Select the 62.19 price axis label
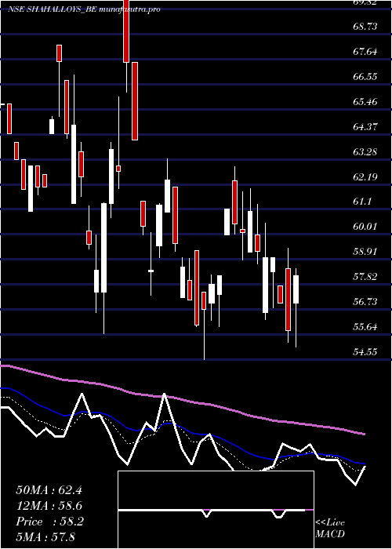Image resolution: width=392 pixels, height=549 pixels. (x=365, y=176)
